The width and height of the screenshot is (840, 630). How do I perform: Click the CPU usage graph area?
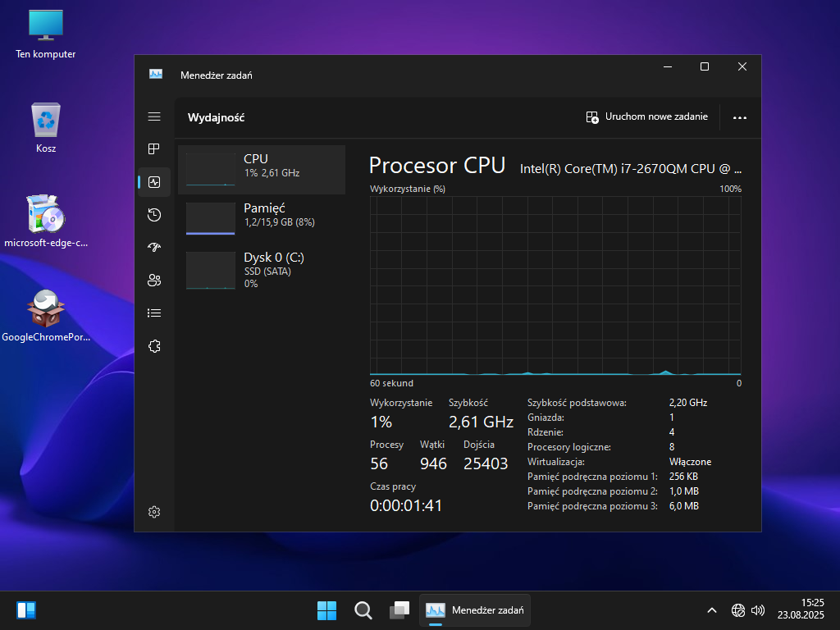[x=555, y=285]
